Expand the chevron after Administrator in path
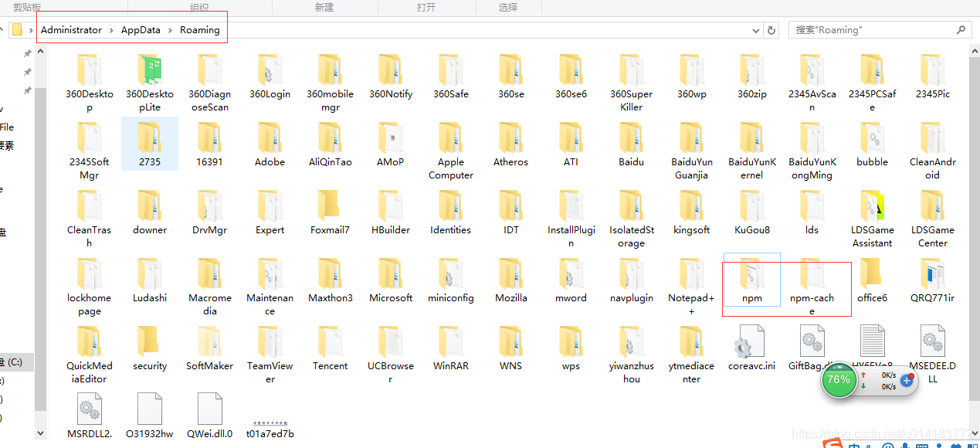Viewport: 980px width, 448px height. coord(111,30)
